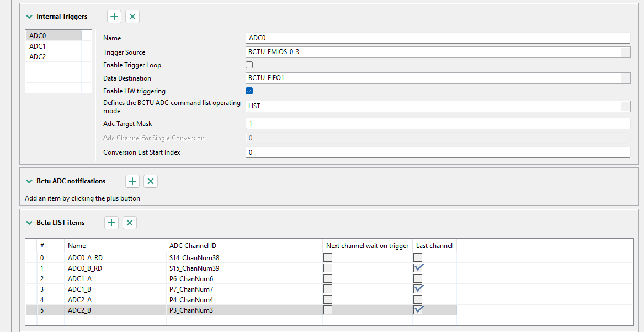
Task: Click the P3_ChanNum3 channel ID cell
Action: coord(244,310)
